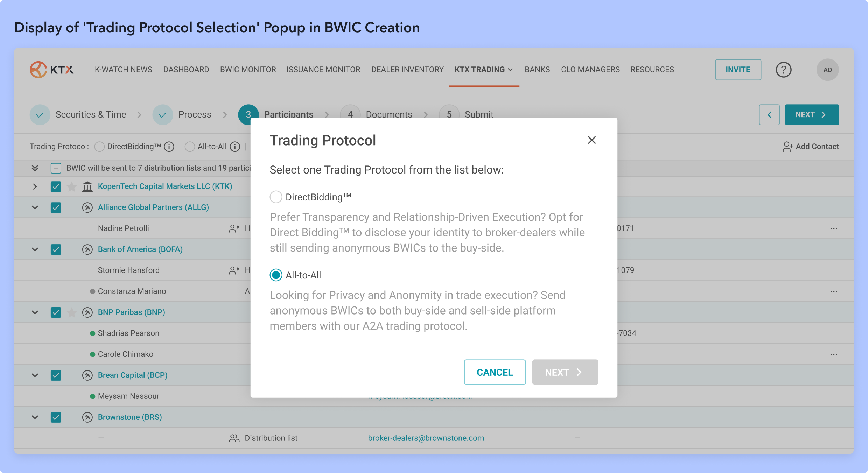This screenshot has height=473, width=868.
Task: Open the KTX Trading dropdown menu
Action: [484, 70]
